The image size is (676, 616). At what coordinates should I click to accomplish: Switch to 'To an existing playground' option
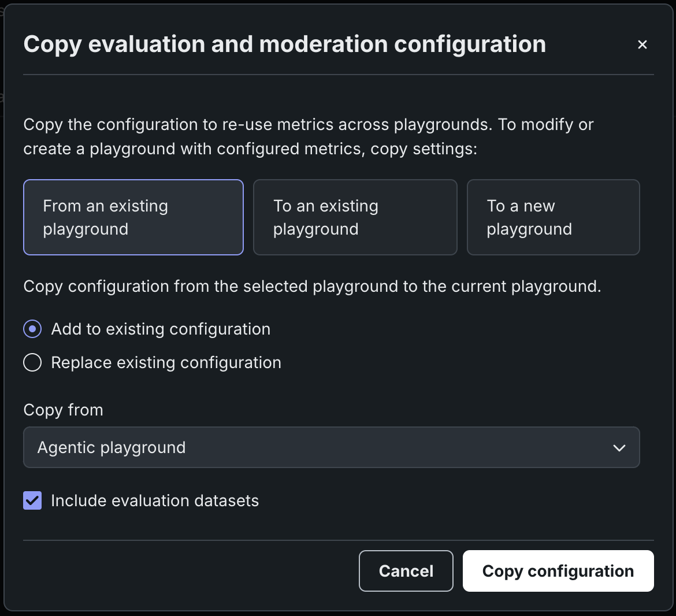click(355, 217)
